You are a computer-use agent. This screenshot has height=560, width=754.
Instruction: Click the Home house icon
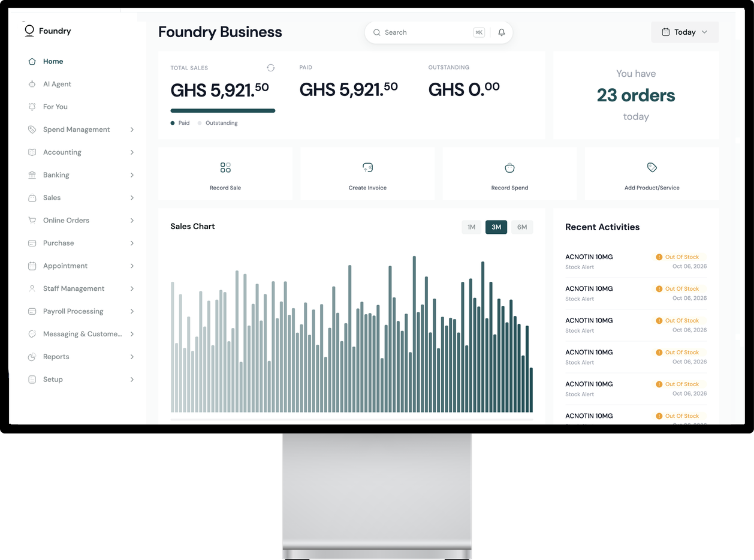coord(32,61)
